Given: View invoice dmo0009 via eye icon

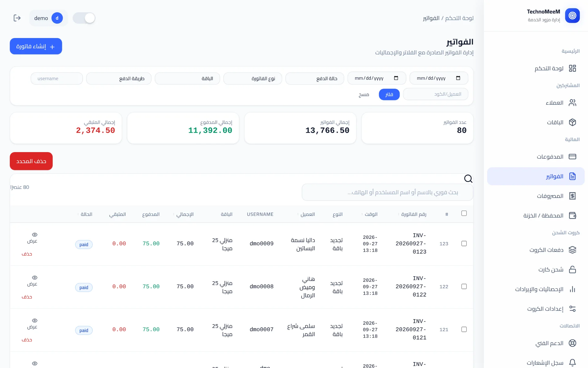Looking at the screenshot, I should point(35,235).
